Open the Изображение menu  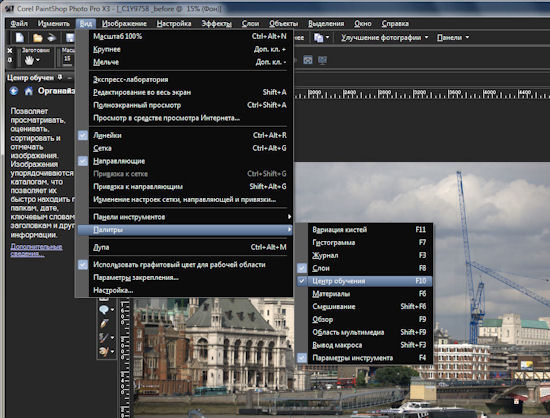click(124, 23)
